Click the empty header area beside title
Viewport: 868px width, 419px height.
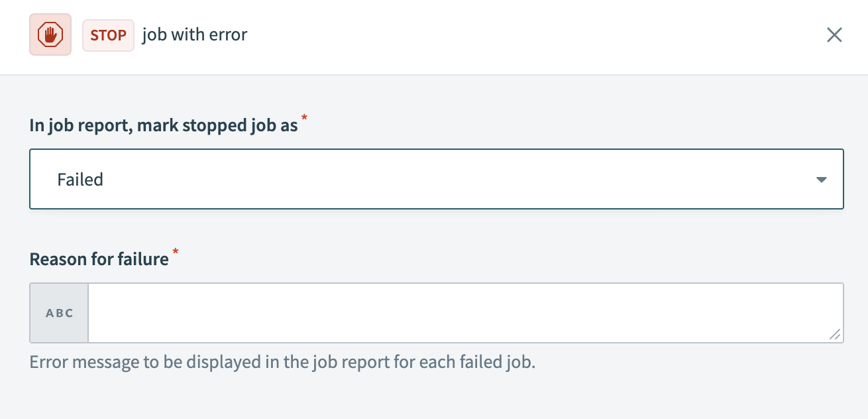coord(530,35)
